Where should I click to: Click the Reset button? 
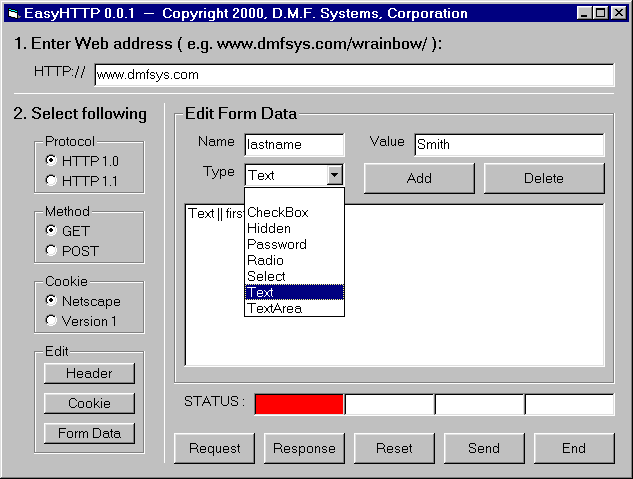394,448
